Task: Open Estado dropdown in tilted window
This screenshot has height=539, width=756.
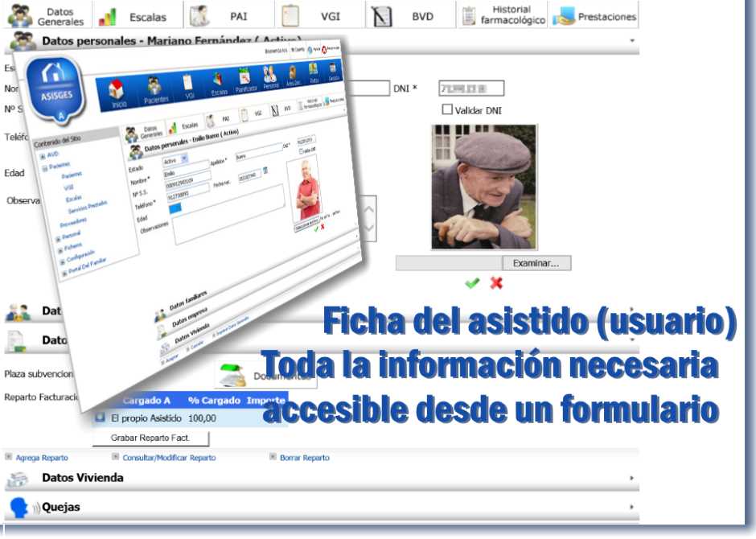Action: [x=184, y=158]
